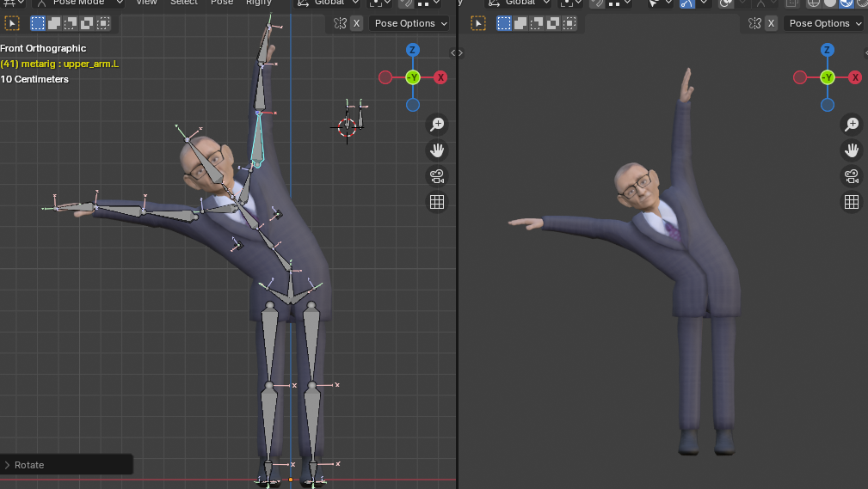Click the red X axis gizmo in right viewport
The width and height of the screenshot is (868, 489).
pyautogui.click(x=855, y=77)
